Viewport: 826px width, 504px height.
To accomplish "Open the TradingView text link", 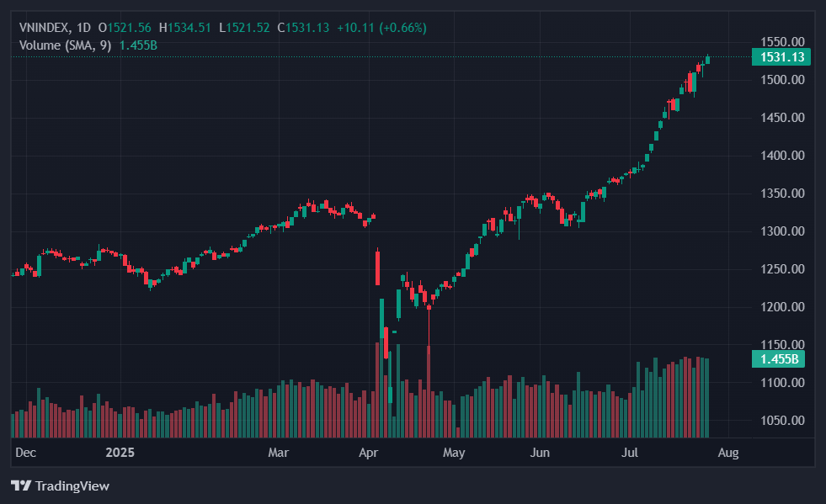I will click(72, 485).
